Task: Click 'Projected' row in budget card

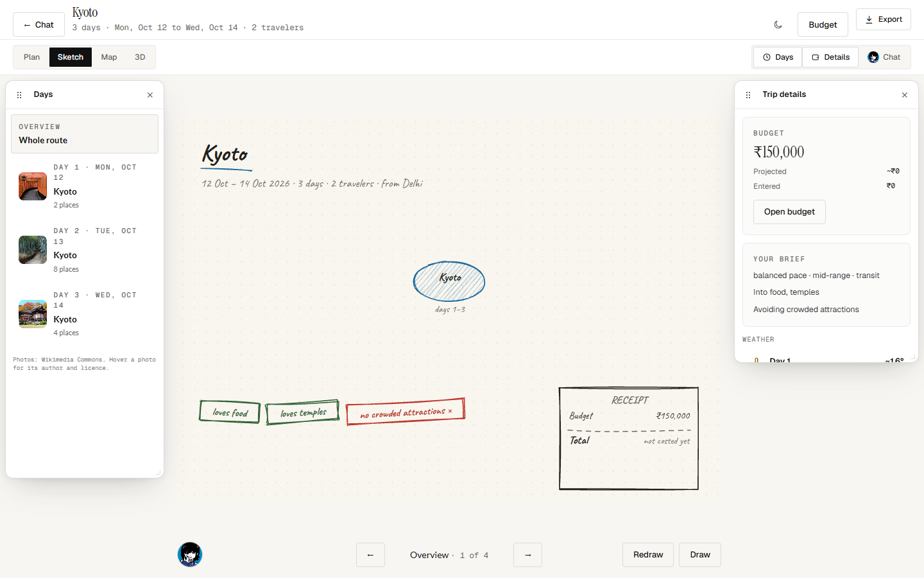Action: click(826, 171)
